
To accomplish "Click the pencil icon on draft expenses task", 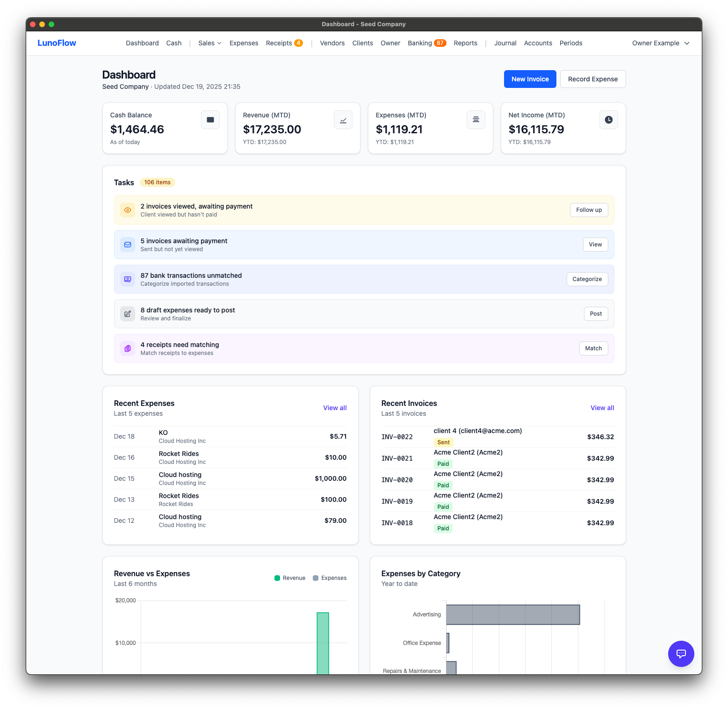I will pyautogui.click(x=127, y=313).
